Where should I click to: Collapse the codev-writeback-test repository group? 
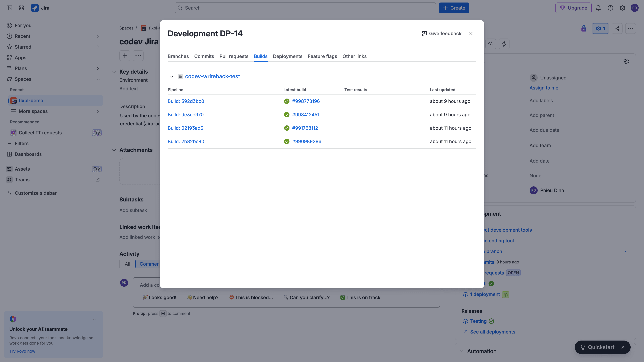click(172, 77)
